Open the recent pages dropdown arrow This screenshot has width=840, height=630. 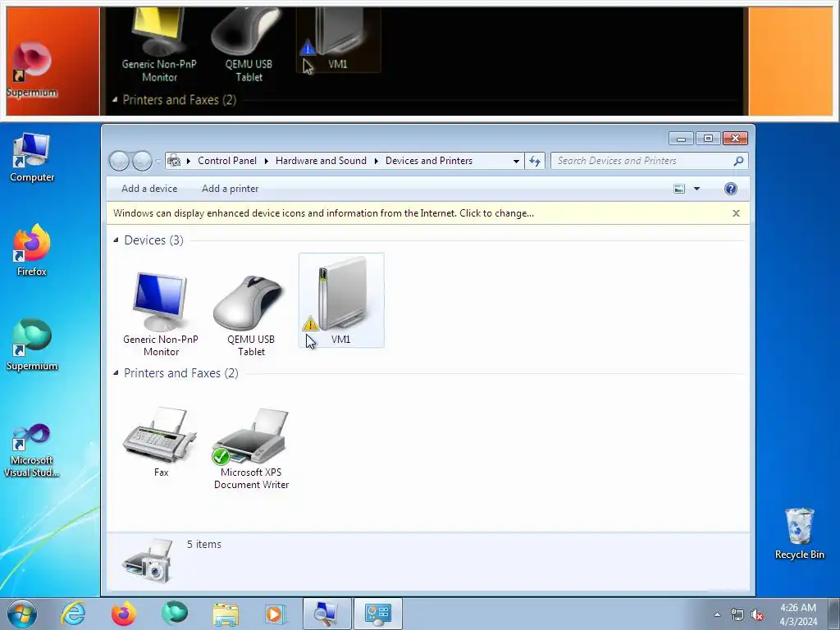(x=158, y=161)
